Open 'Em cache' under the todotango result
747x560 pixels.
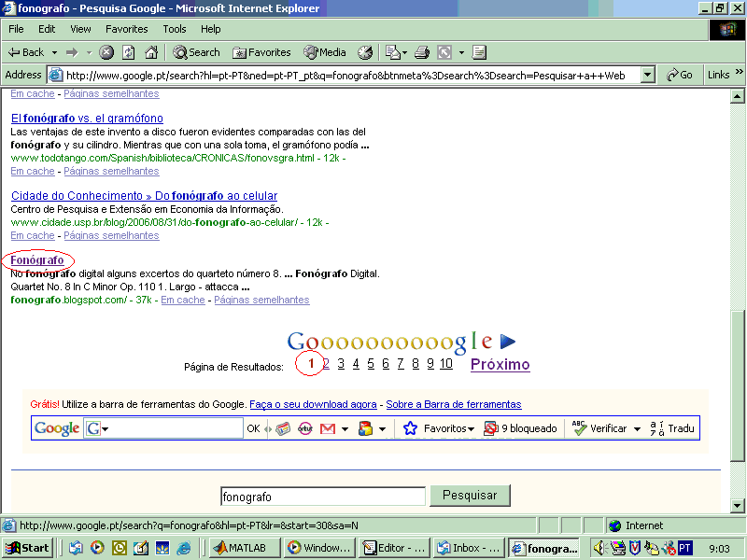[33, 171]
